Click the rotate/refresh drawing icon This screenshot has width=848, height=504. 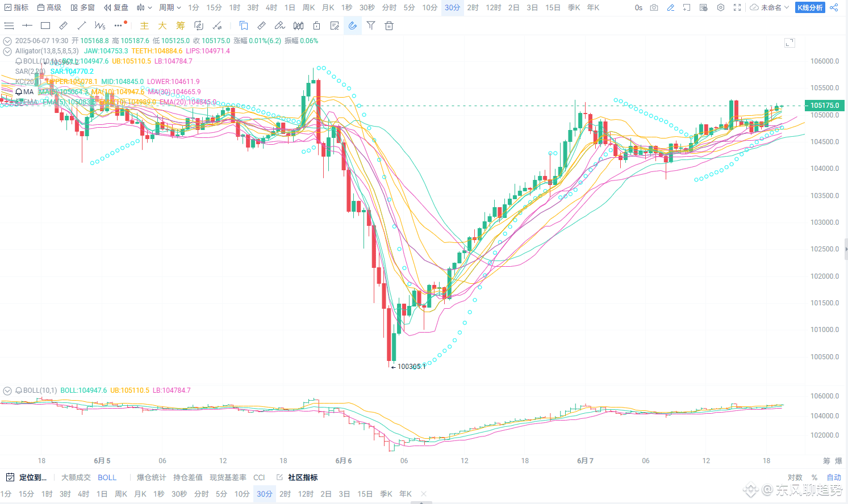[x=199, y=26]
